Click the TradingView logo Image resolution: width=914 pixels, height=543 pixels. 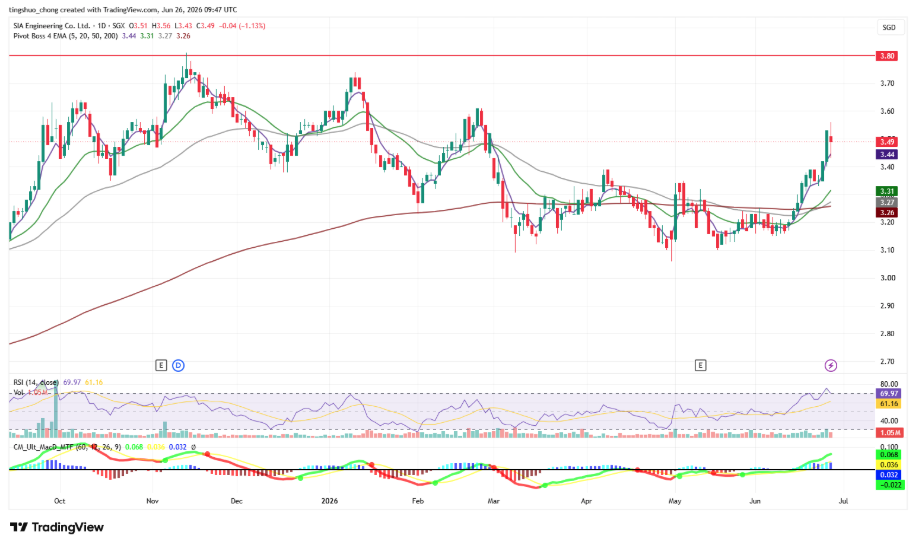pyautogui.click(x=57, y=527)
